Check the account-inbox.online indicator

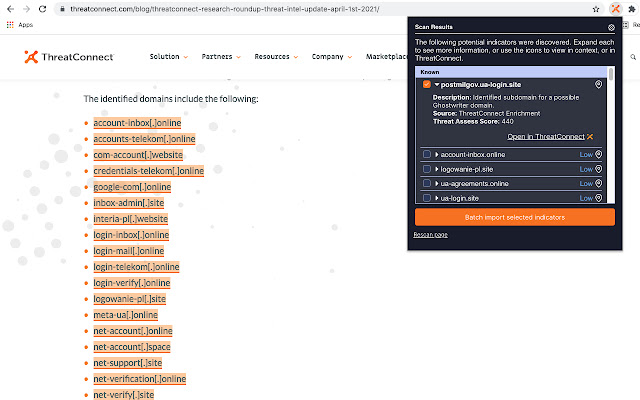click(427, 154)
